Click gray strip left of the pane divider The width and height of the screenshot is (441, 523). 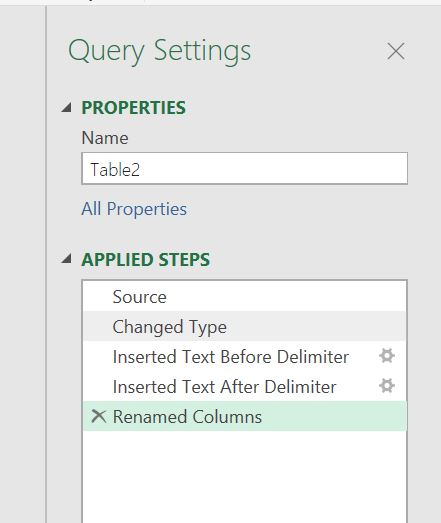click(22, 264)
